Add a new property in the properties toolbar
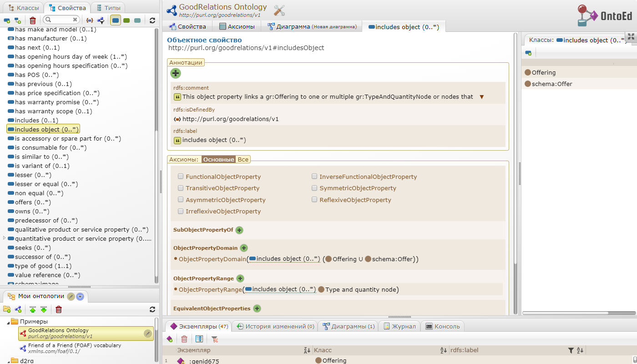 [7, 20]
